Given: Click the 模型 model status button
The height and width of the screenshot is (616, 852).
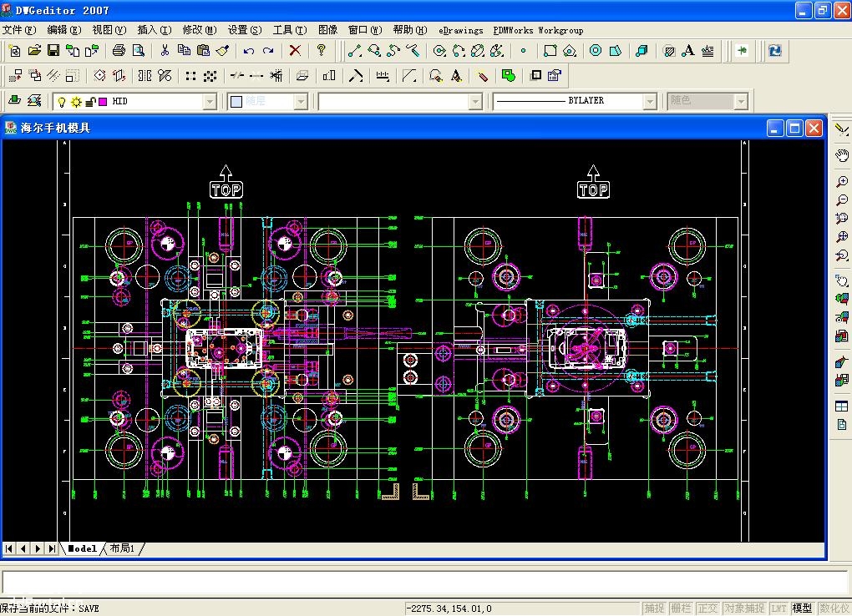Looking at the screenshot, I should pos(802,608).
